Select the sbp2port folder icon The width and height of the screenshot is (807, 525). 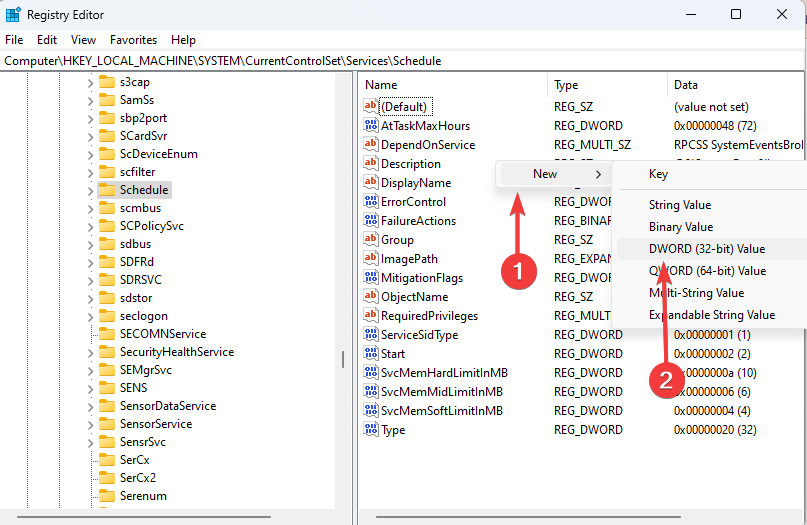(x=107, y=118)
